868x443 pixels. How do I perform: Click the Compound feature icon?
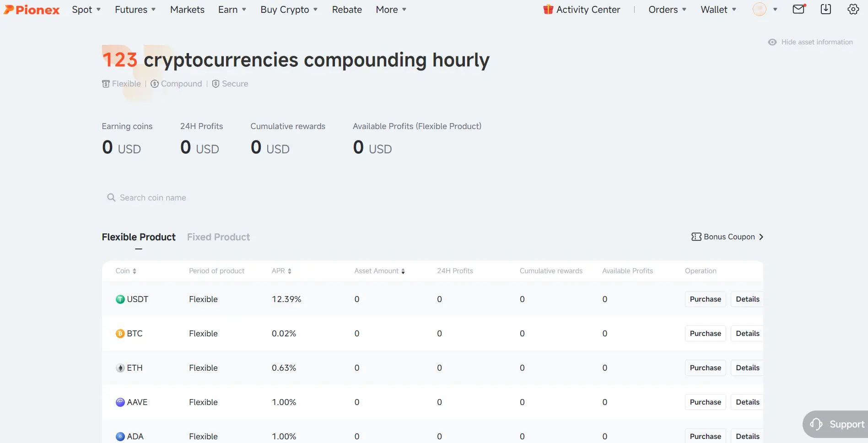155,84
